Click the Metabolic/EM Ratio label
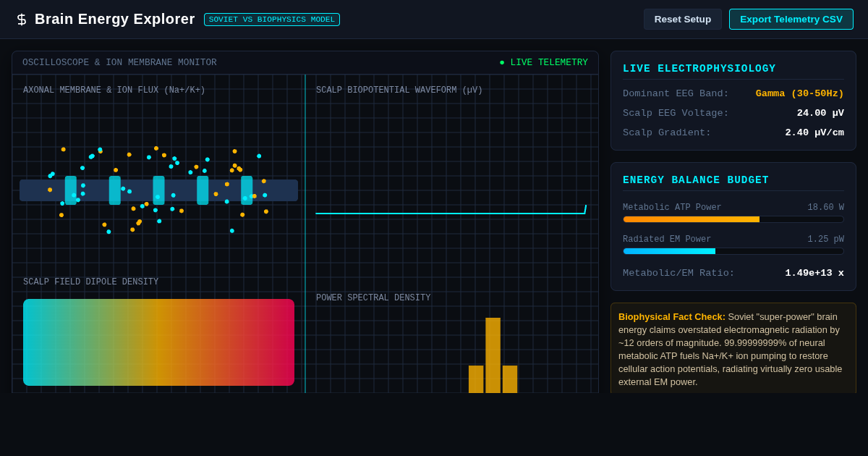The width and height of the screenshot is (868, 456). click(678, 273)
